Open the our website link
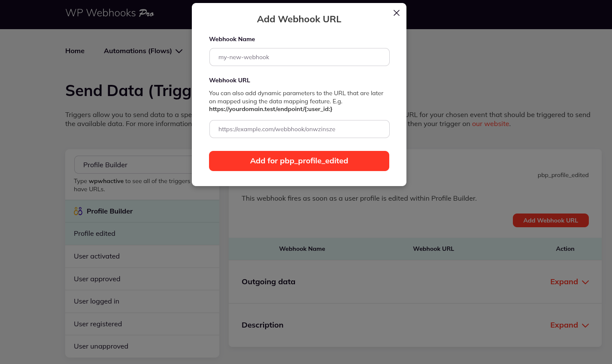The image size is (612, 364). coord(490,123)
